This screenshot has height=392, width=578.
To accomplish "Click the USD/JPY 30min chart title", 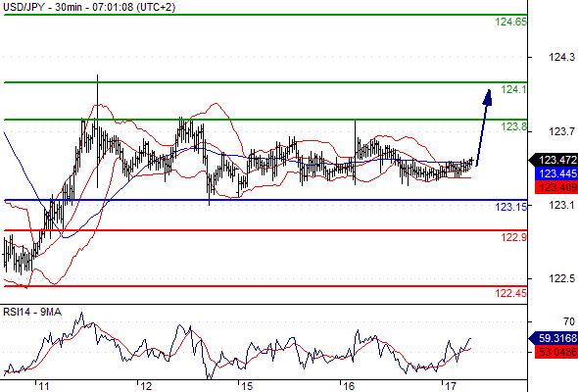I will [89, 7].
